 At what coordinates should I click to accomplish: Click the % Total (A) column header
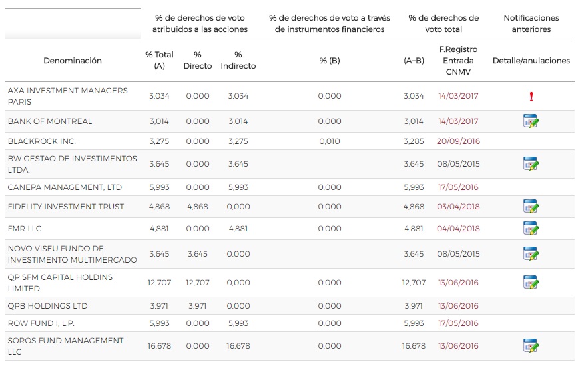pos(159,60)
